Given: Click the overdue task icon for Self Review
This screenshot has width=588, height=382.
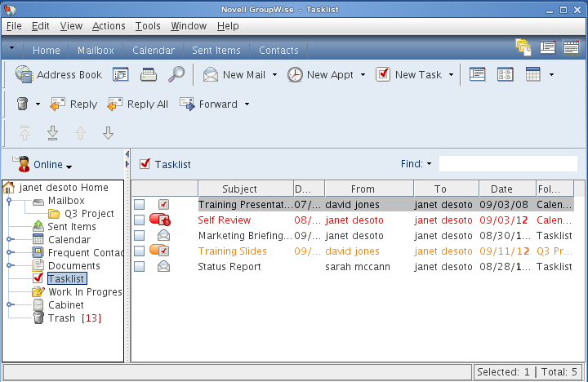Looking at the screenshot, I should 160,220.
